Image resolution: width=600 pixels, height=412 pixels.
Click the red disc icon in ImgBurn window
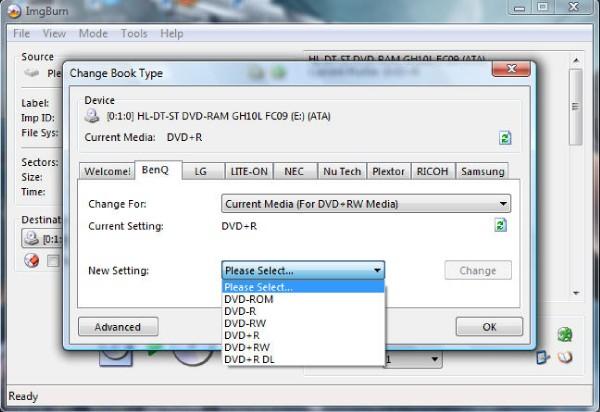[32, 261]
